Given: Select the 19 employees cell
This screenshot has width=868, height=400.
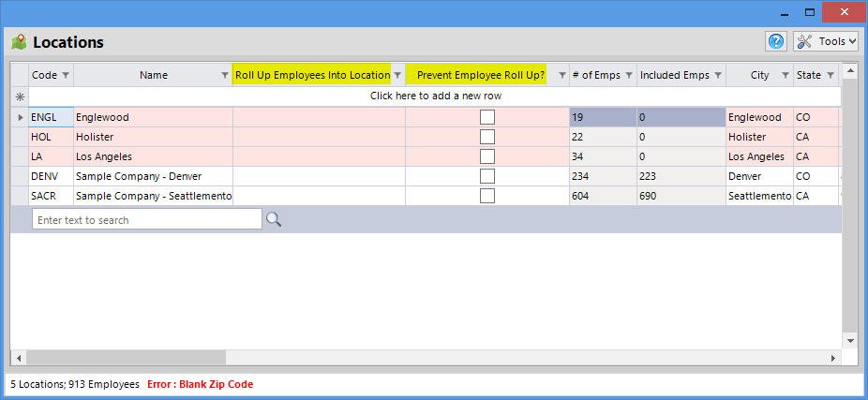Looking at the screenshot, I should (603, 117).
